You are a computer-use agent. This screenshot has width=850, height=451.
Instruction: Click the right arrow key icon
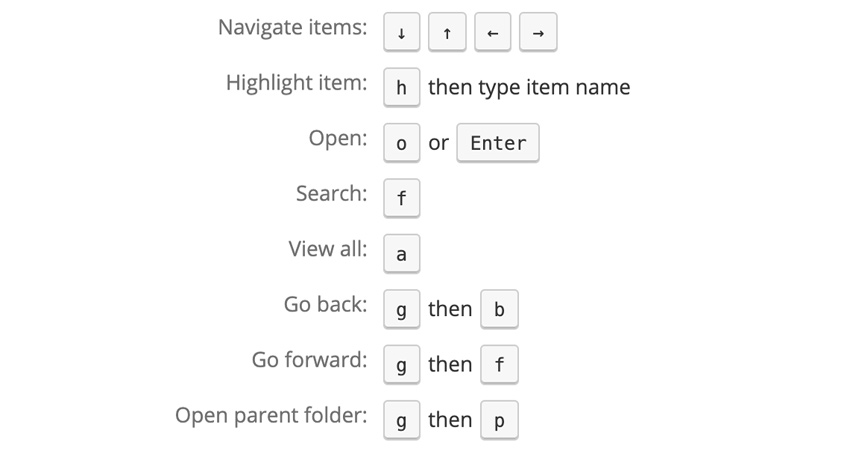[538, 33]
